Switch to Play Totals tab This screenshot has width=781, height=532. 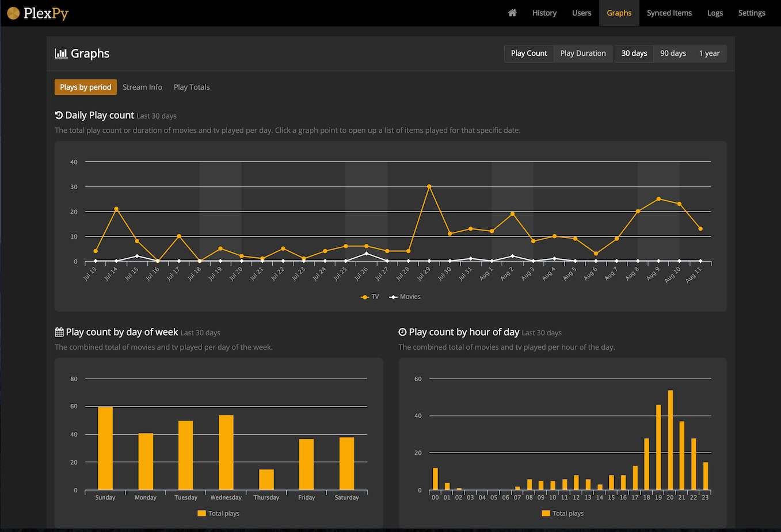(x=192, y=87)
